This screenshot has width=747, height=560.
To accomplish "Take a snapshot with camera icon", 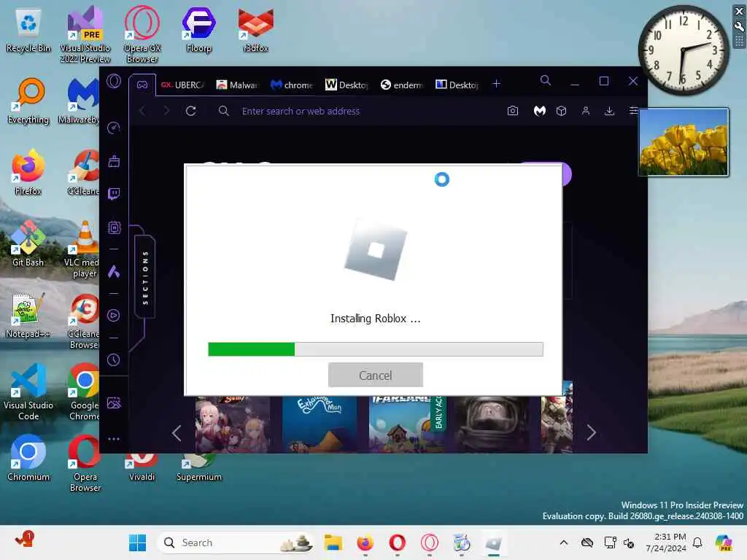I will pyautogui.click(x=513, y=111).
